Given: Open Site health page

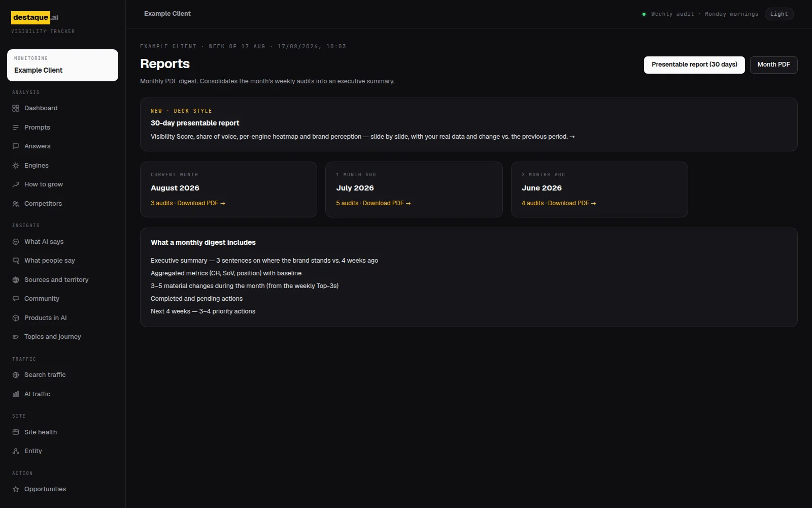Looking at the screenshot, I should click(x=62, y=432).
